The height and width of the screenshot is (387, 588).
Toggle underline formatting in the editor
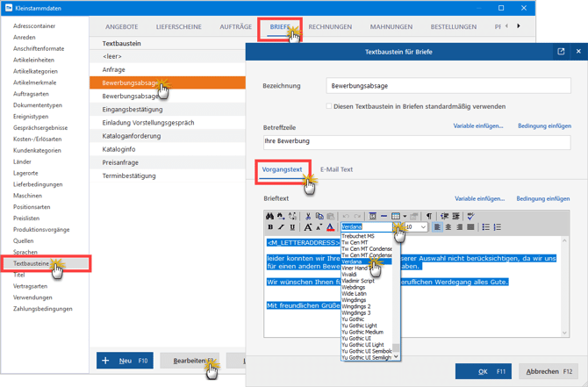click(x=292, y=227)
